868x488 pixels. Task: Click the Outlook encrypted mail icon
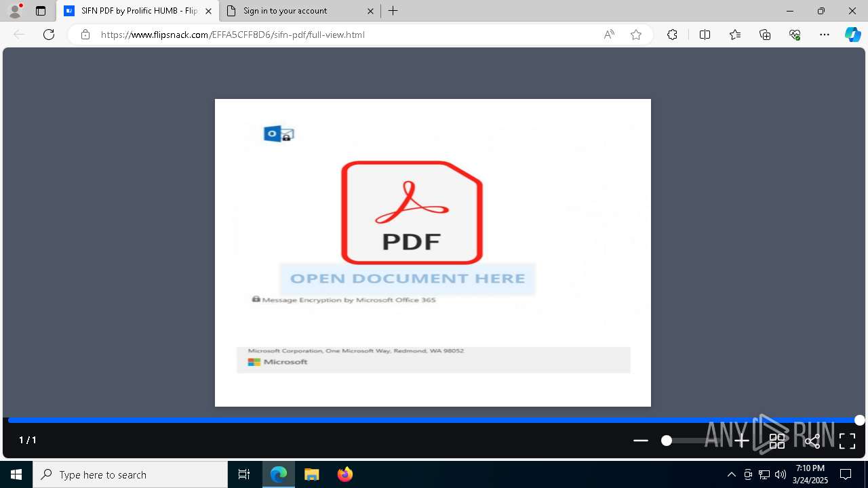click(x=279, y=134)
